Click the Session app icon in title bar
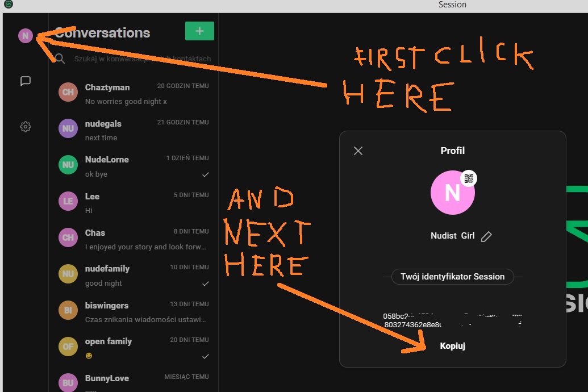This screenshot has width=588, height=392. [9, 5]
